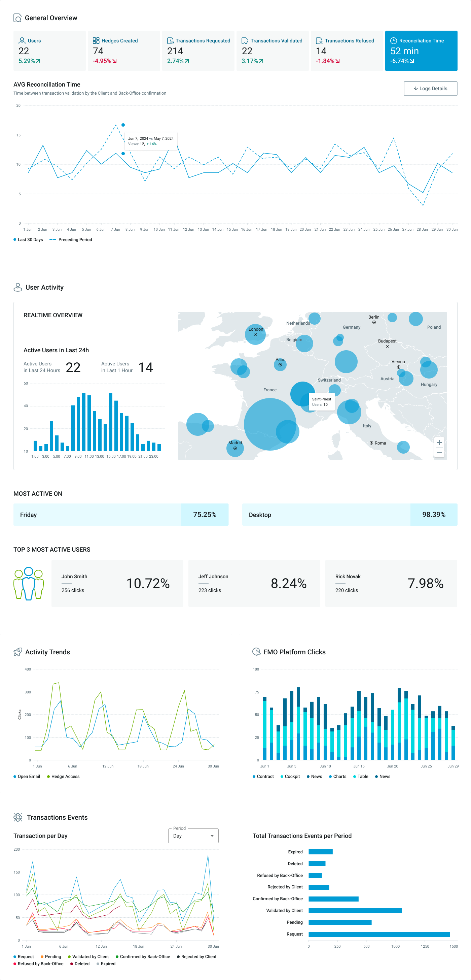This screenshot has height=980, width=471.
Task: Click the General Overview section icon
Action: pos(17,18)
